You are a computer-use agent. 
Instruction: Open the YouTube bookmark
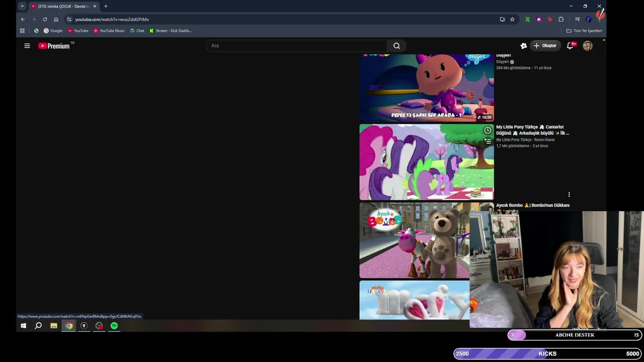(x=78, y=31)
